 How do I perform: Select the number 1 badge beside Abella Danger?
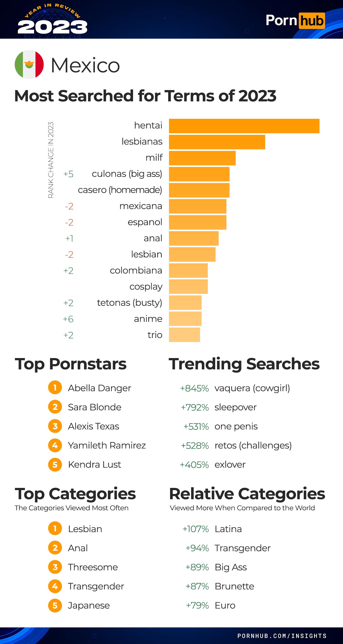[55, 388]
